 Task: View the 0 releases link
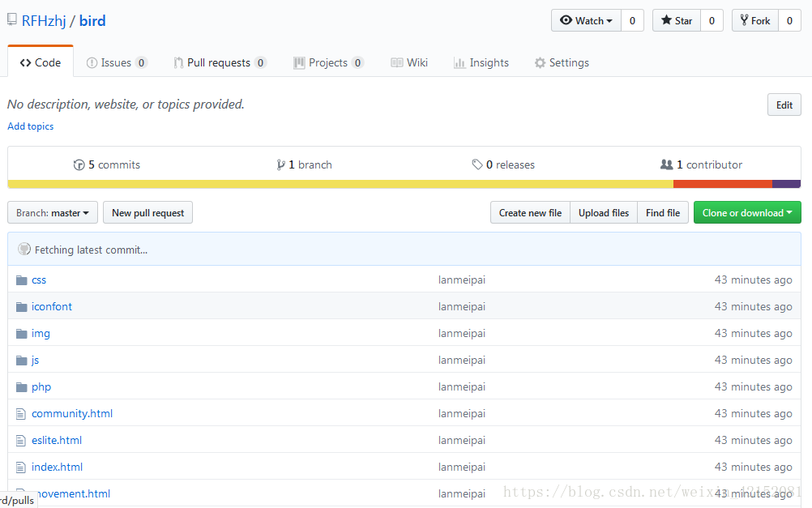point(503,164)
